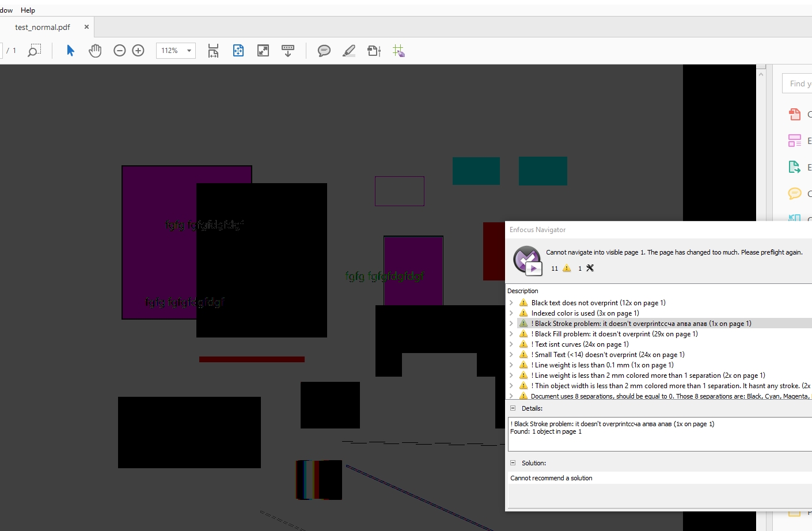Click the dark red horizontal bar in document
812x531 pixels.
pos(252,359)
